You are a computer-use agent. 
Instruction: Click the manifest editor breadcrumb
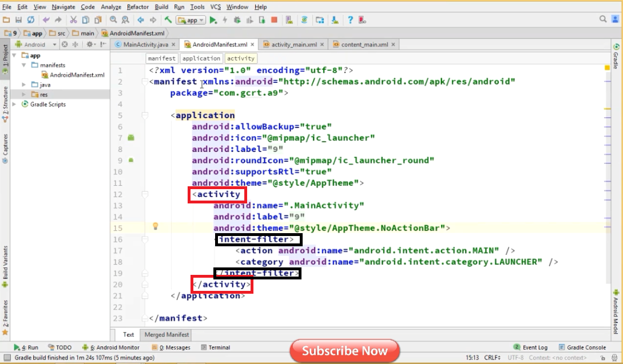(161, 58)
